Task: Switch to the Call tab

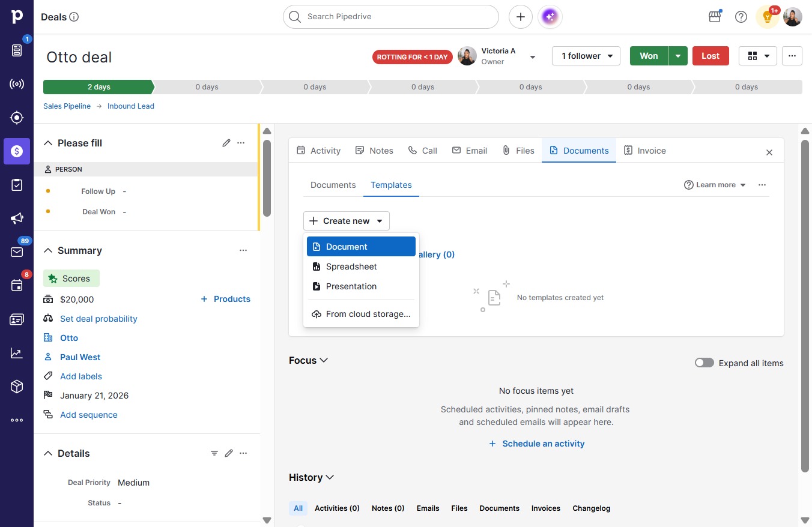Action: [x=423, y=151]
